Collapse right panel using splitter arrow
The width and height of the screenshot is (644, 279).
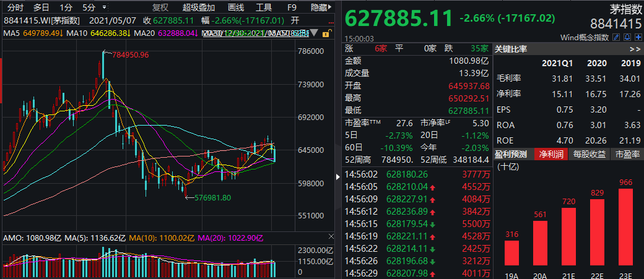339,178
